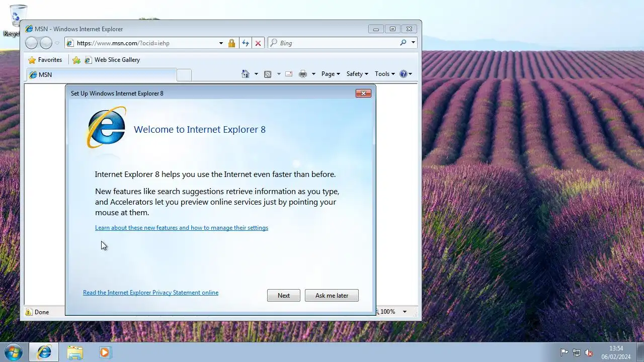Click the Home icon in command bar
Screen dimensions: 644x362
click(x=246, y=74)
